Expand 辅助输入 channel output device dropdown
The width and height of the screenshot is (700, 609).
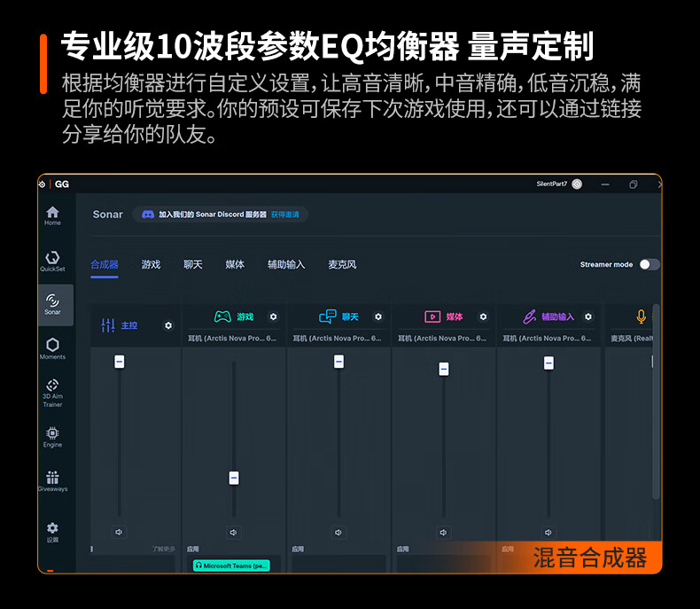(547, 339)
